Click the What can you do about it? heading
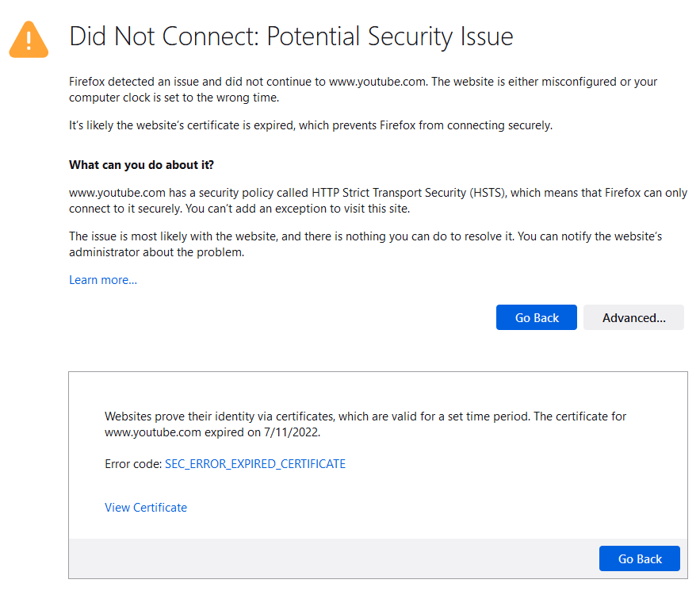The width and height of the screenshot is (700, 591). 142,165
